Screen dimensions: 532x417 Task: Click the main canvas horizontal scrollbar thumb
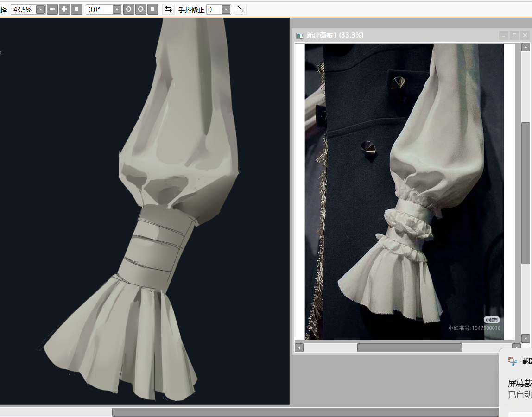(301, 412)
